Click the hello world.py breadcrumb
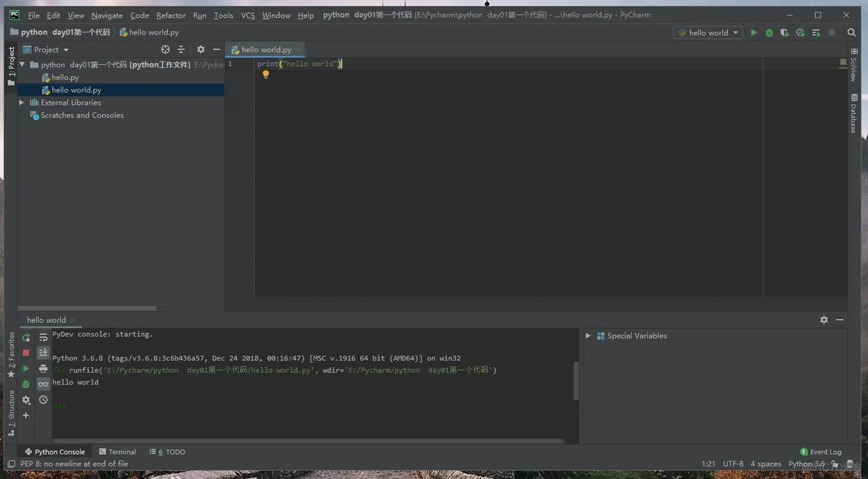The width and height of the screenshot is (868, 479). [x=150, y=33]
